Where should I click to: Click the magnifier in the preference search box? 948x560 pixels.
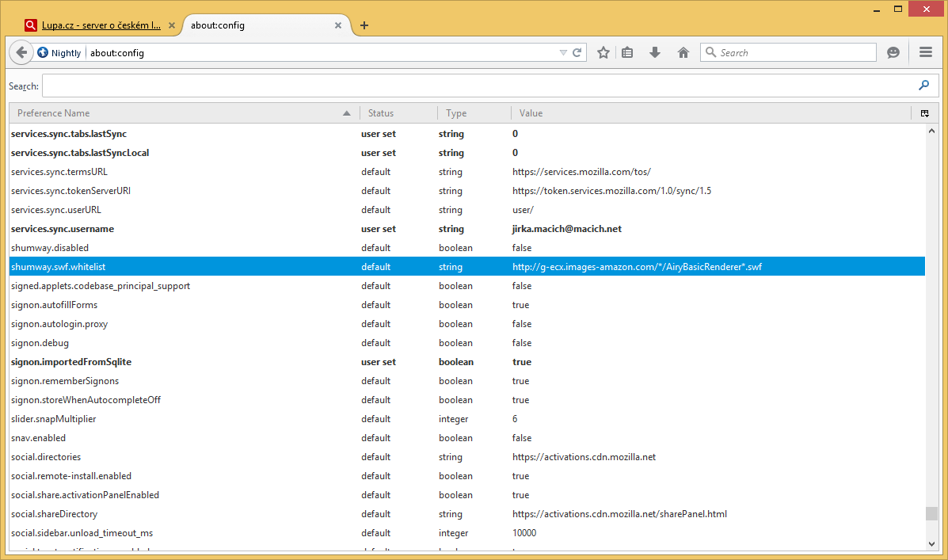point(923,86)
